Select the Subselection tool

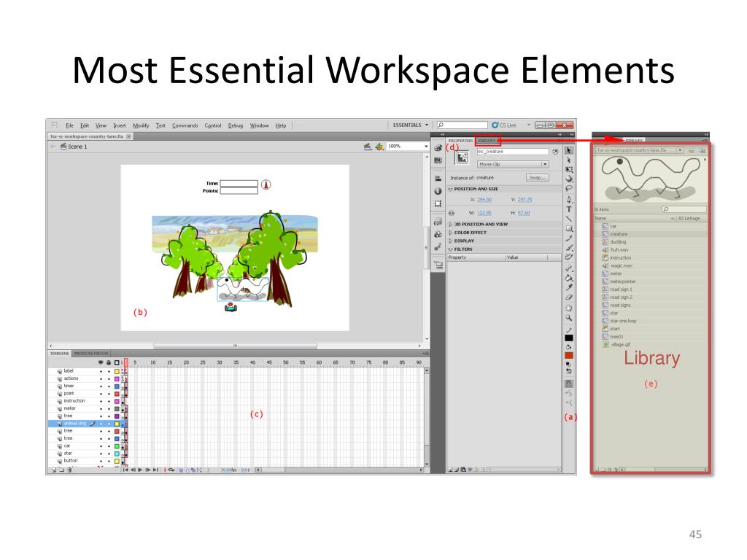pos(569,160)
